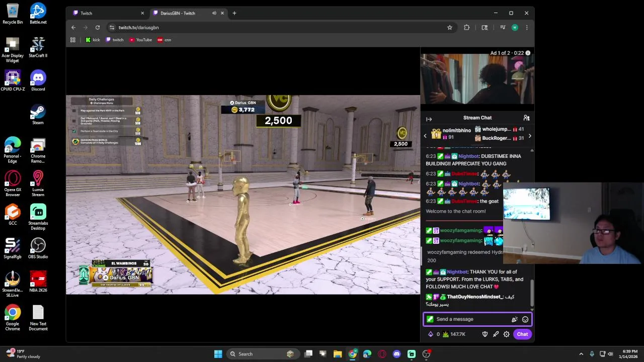Screen dimensions: 644x362
Task: Open Google Chrome desktop shortcut
Action: click(13, 318)
